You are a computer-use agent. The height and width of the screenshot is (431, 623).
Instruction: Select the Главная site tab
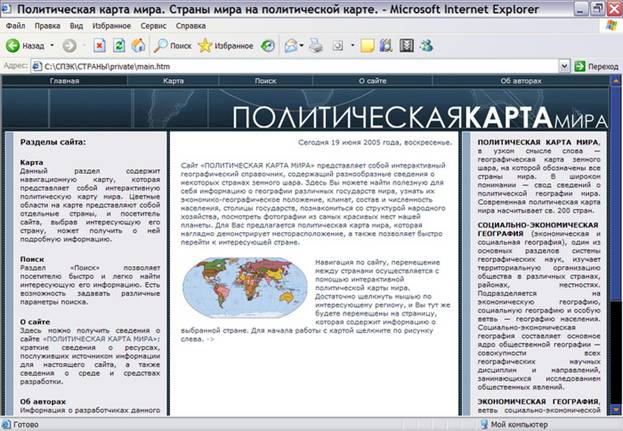click(64, 81)
